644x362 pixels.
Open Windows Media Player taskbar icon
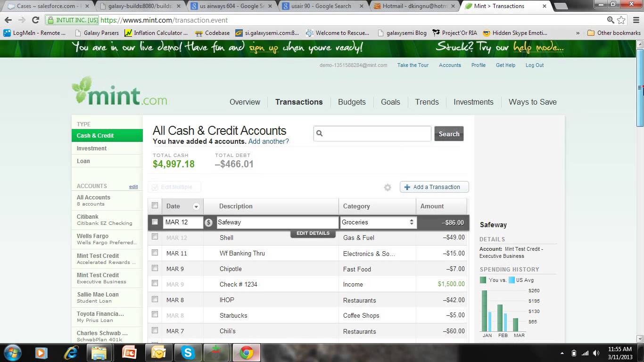pos(41,353)
